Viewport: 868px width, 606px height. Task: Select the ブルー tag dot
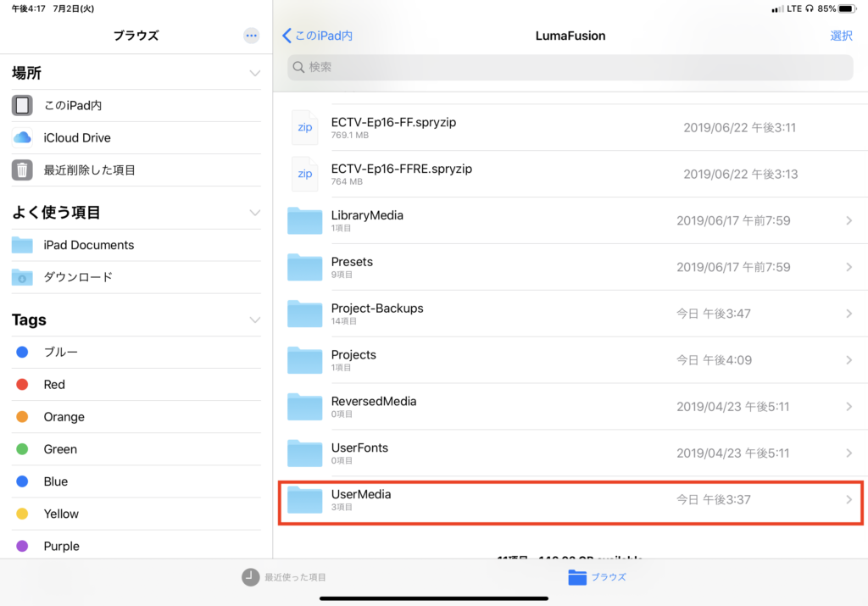22,352
